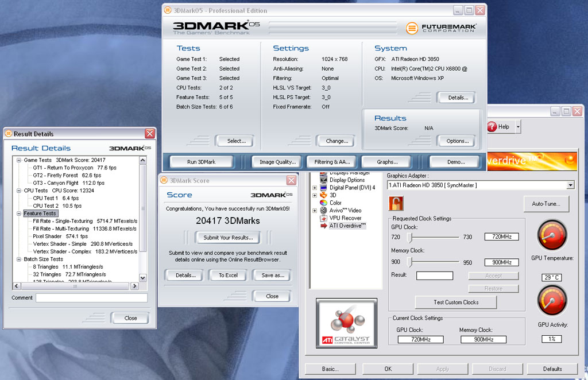Export the score with To Excel
588x380 pixels.
pos(228,275)
